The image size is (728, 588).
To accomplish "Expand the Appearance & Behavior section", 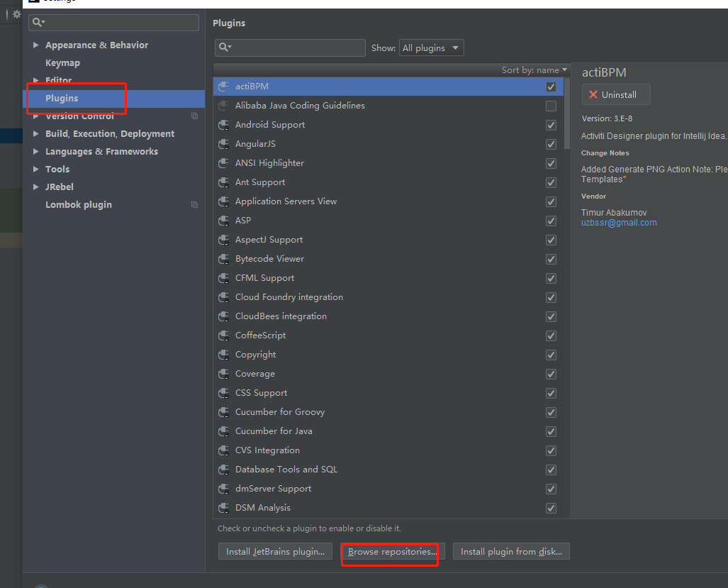I will click(36, 45).
